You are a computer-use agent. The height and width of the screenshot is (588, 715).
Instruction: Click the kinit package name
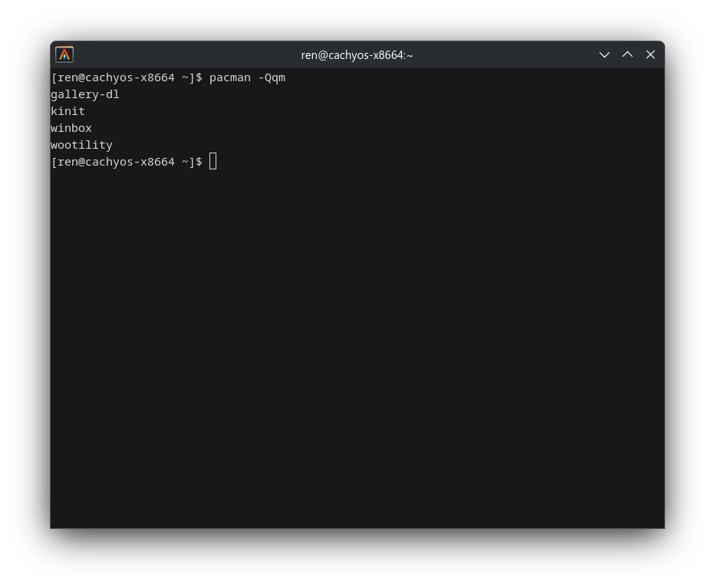[68, 111]
